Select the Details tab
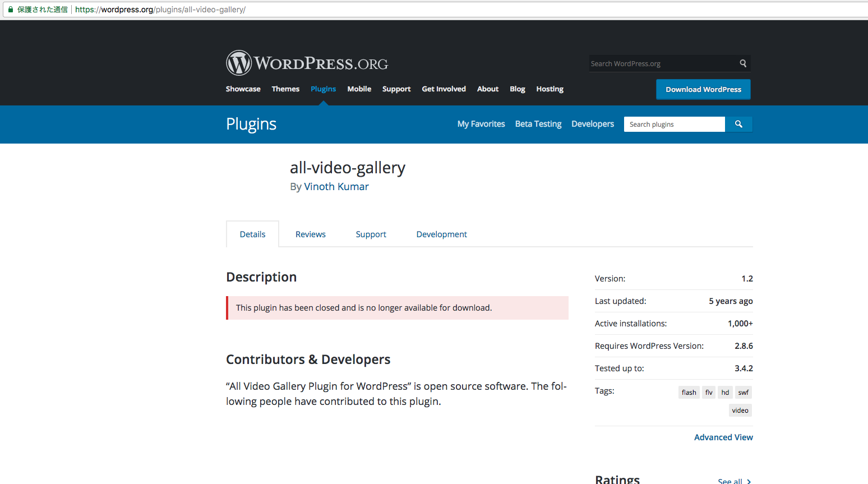Image resolution: width=868 pixels, height=484 pixels. click(x=252, y=234)
